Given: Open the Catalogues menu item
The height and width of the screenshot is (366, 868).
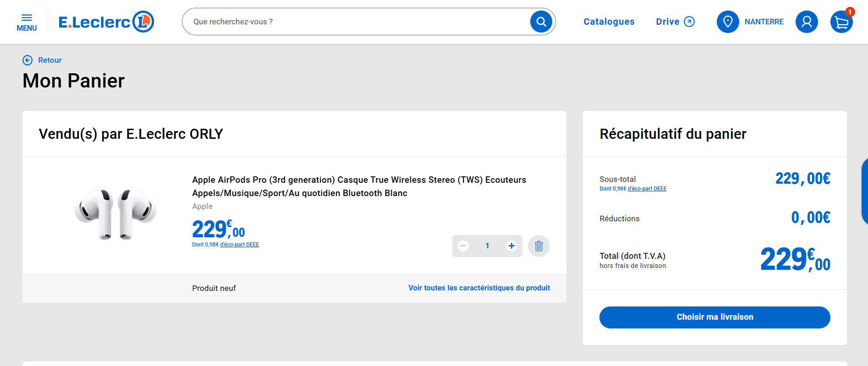Looking at the screenshot, I should [609, 22].
